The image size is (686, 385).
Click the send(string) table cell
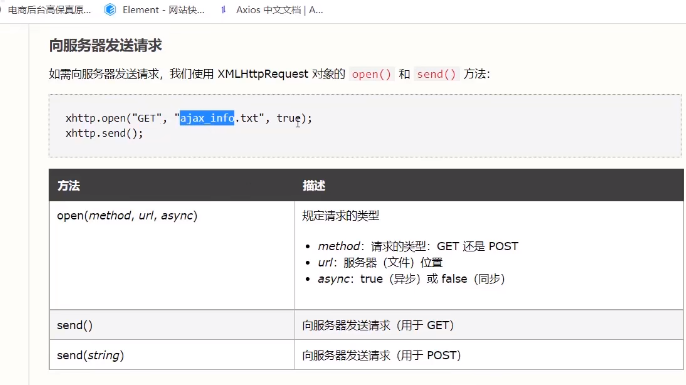tap(172, 355)
